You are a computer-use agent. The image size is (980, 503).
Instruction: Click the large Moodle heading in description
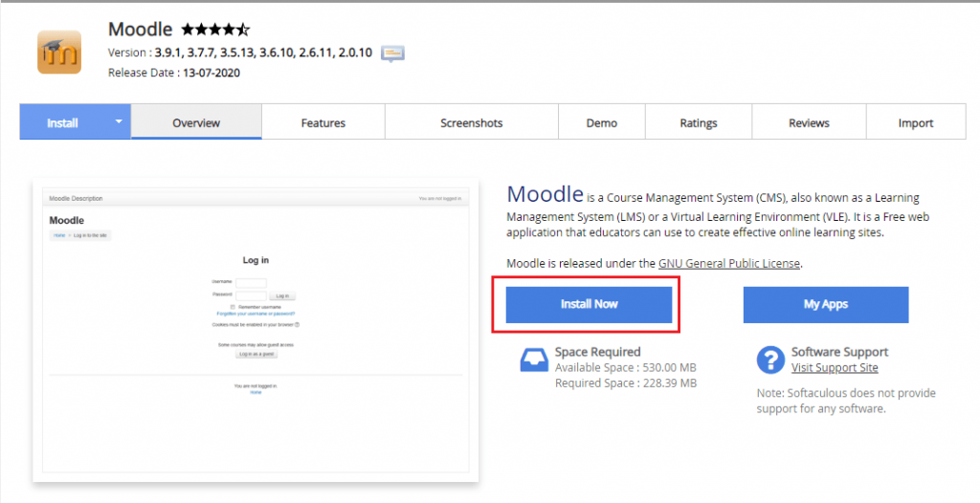pyautogui.click(x=545, y=194)
